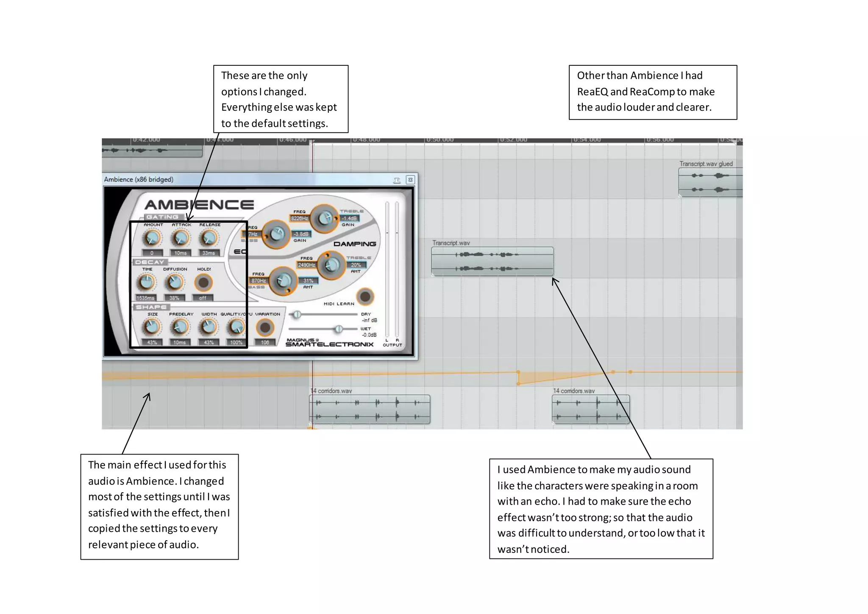Image resolution: width=868 pixels, height=614 pixels.
Task: Click the 1535ms decay time value field
Action: point(146,298)
